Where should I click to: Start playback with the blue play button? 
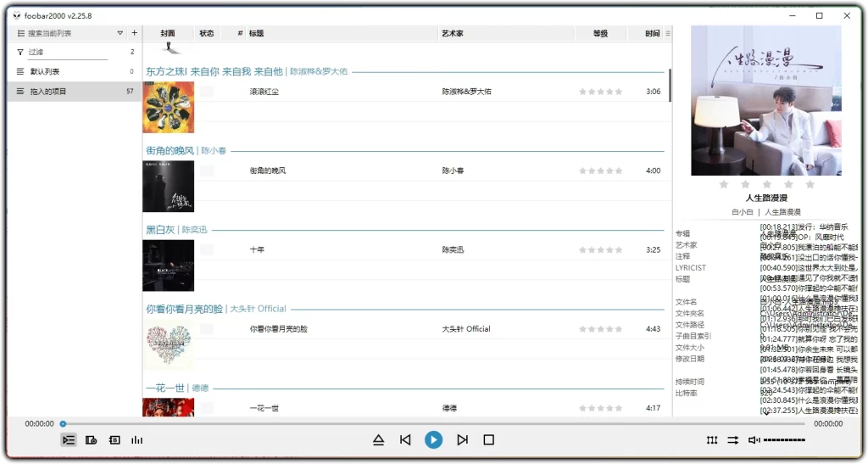[433, 439]
